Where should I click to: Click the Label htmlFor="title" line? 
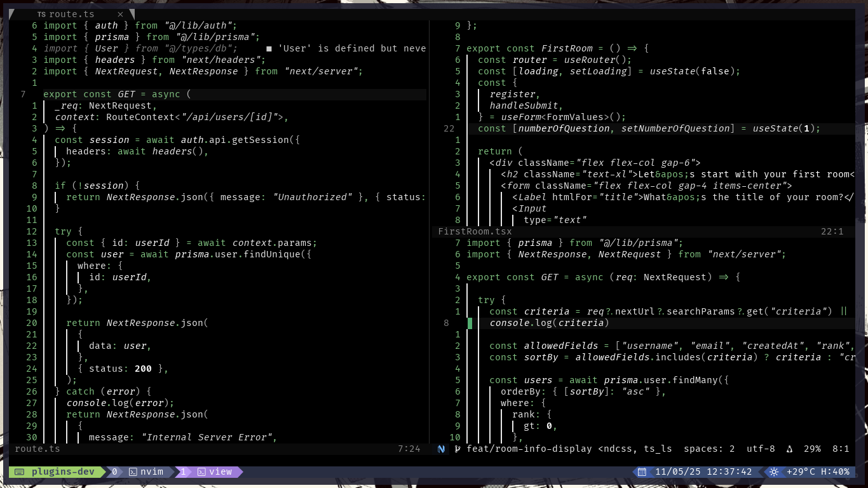682,197
